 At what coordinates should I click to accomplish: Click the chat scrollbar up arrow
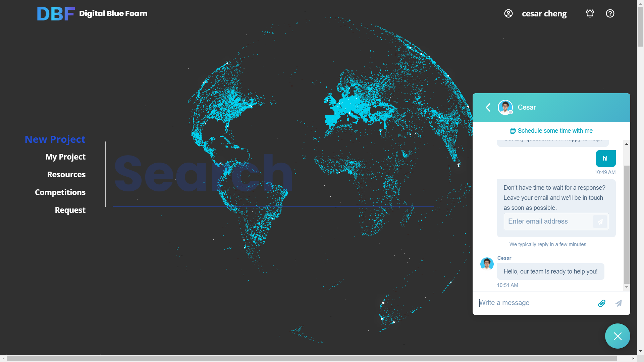(627, 144)
